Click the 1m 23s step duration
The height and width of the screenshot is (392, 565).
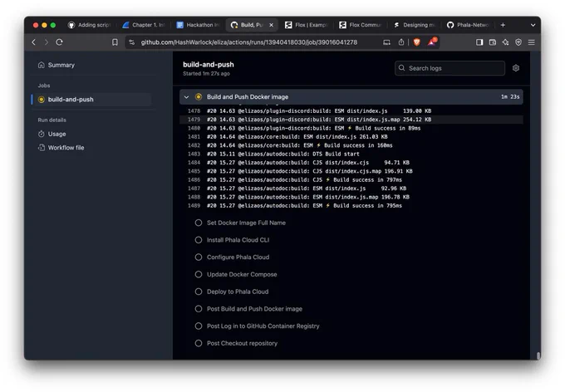point(510,97)
